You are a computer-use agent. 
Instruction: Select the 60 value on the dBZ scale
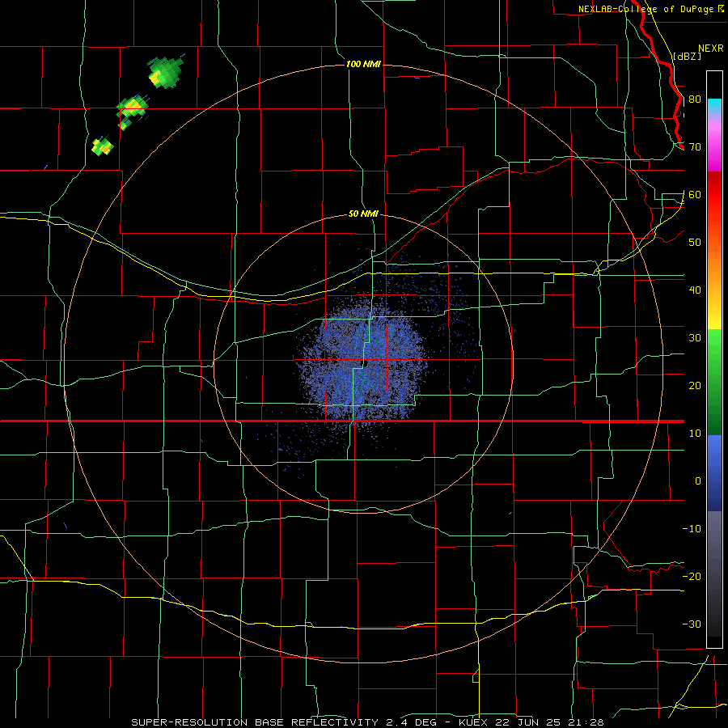[x=695, y=195]
